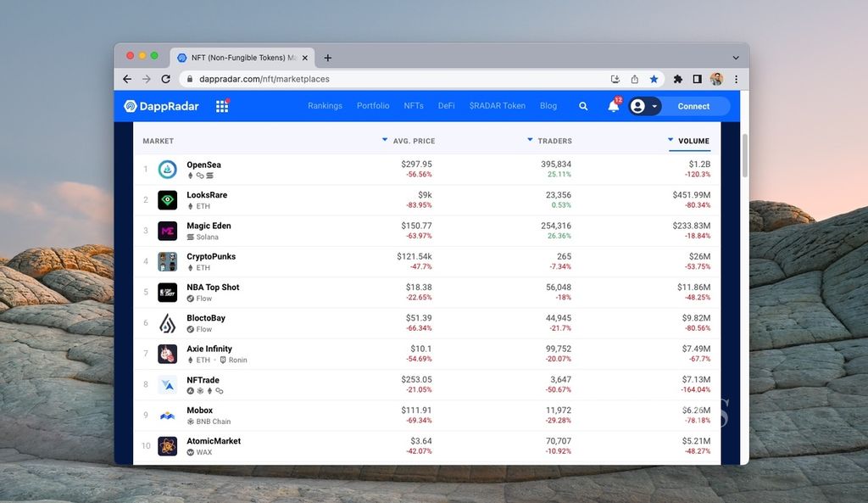
Task: Click the $1.2B OpenSea volume
Action: (x=699, y=164)
